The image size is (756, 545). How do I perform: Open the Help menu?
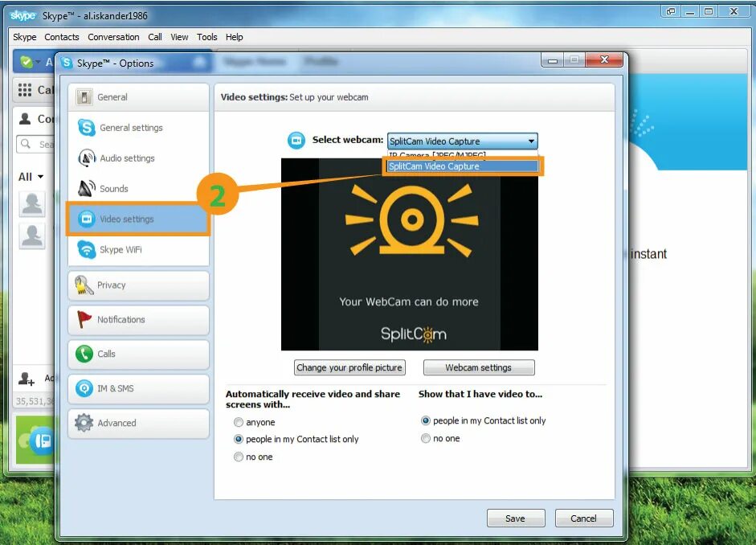(235, 37)
